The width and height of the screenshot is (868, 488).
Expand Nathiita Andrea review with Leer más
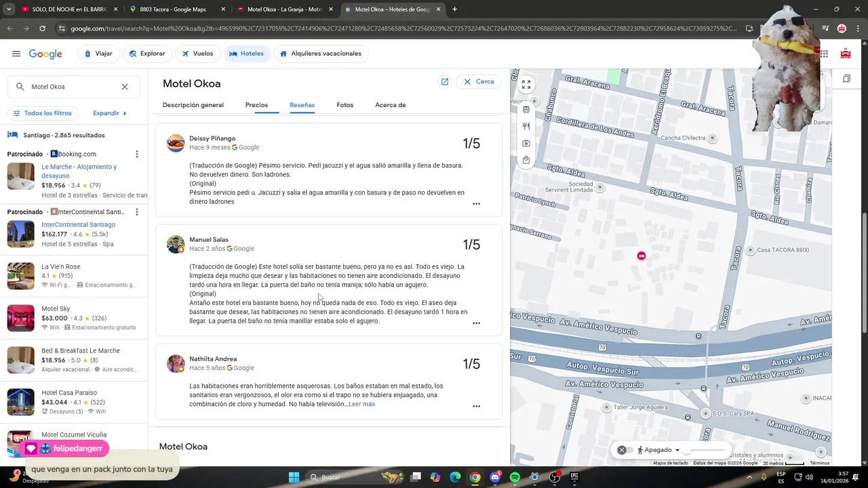point(361,404)
